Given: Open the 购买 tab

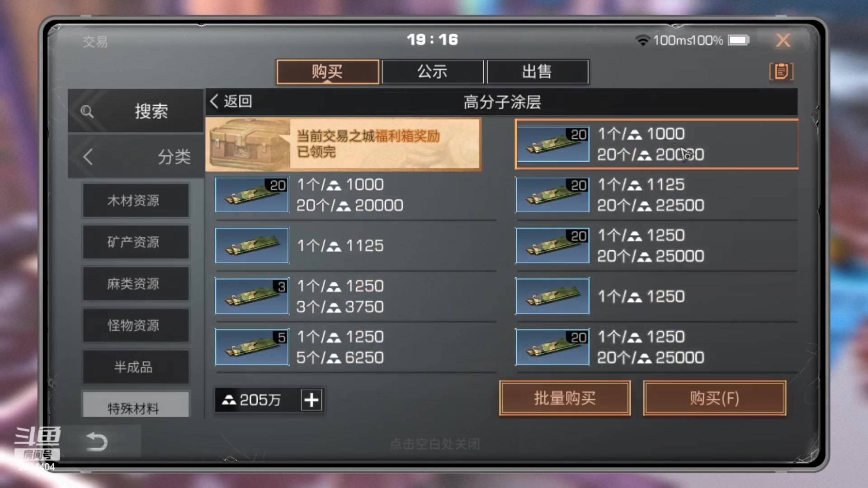Looking at the screenshot, I should click(x=328, y=71).
